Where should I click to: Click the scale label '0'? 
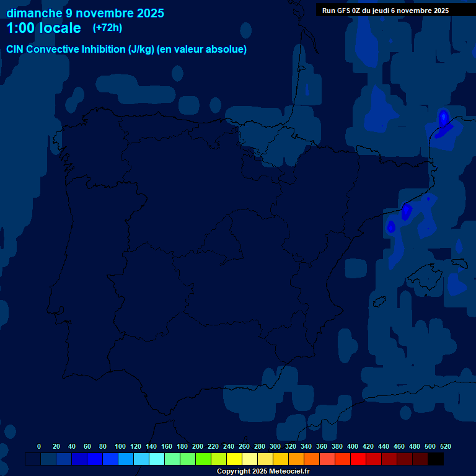tap(39, 446)
